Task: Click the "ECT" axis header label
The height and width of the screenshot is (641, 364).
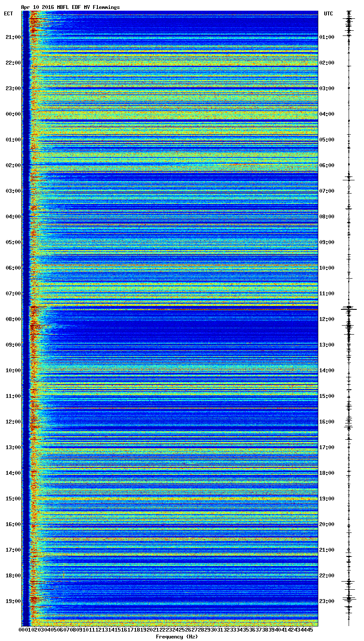Action: (9, 14)
